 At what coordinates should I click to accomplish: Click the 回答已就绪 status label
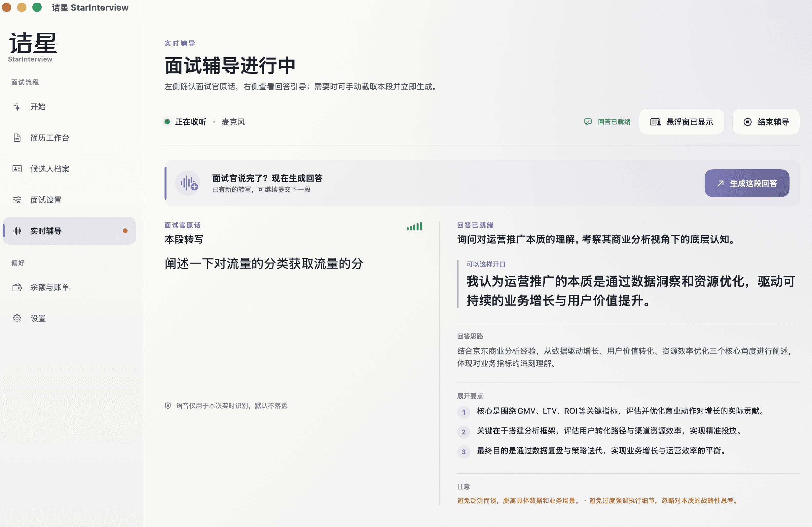click(x=614, y=122)
